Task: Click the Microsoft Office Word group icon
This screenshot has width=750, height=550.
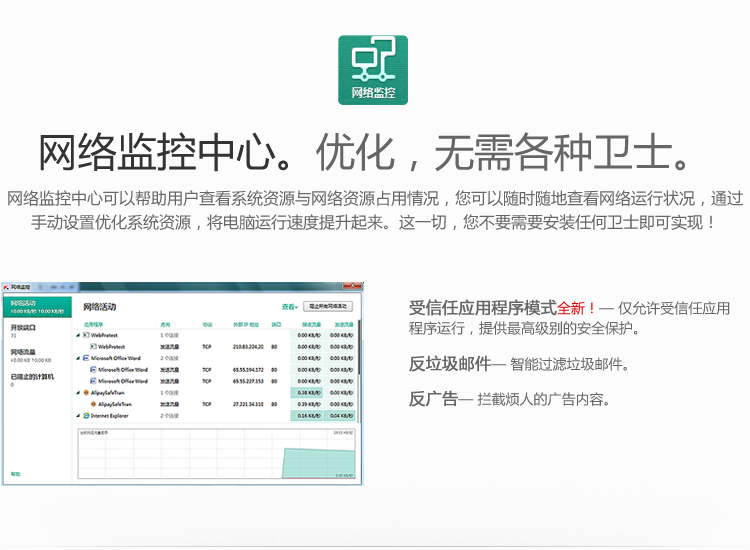Action: pos(87,357)
